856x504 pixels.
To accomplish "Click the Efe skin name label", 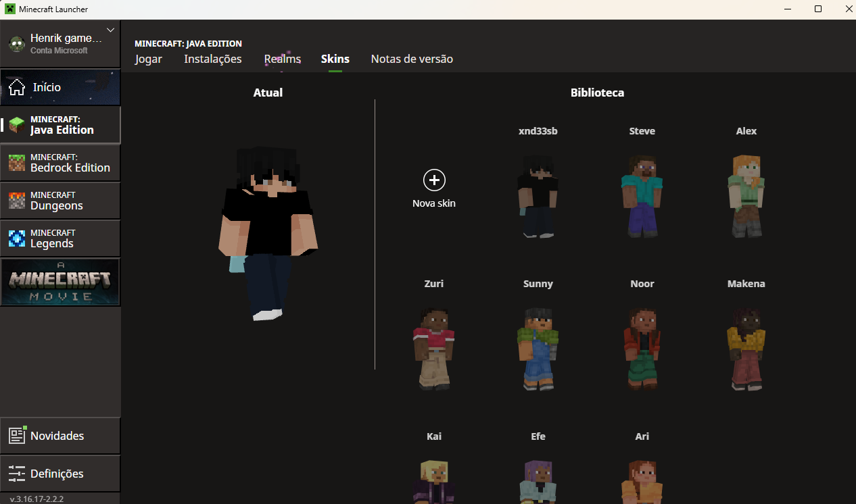I will click(x=538, y=436).
